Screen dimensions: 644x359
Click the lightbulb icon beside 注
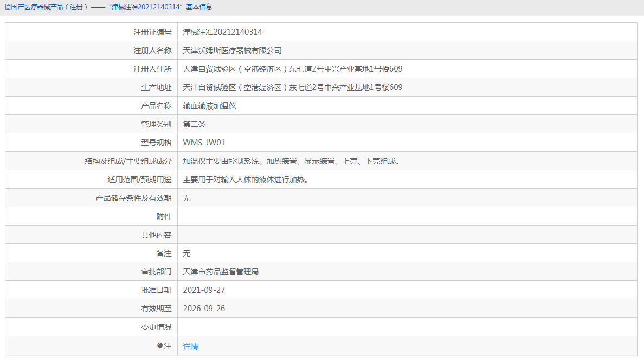[160, 347]
